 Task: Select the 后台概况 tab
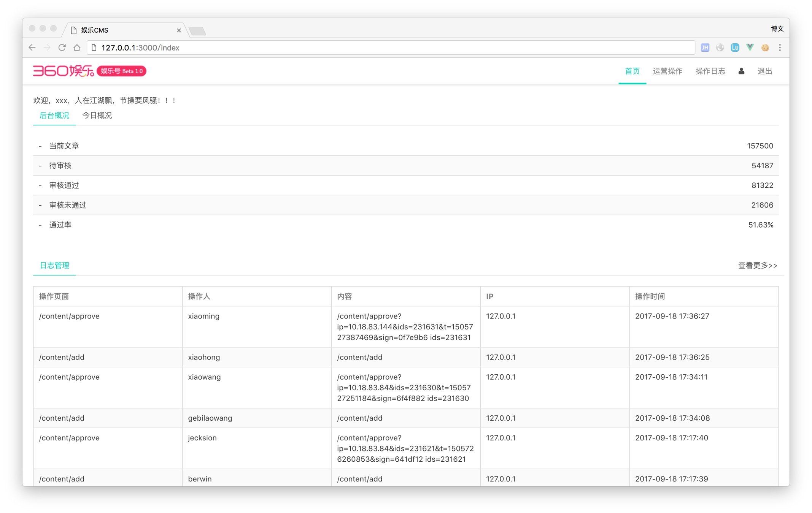(x=54, y=116)
